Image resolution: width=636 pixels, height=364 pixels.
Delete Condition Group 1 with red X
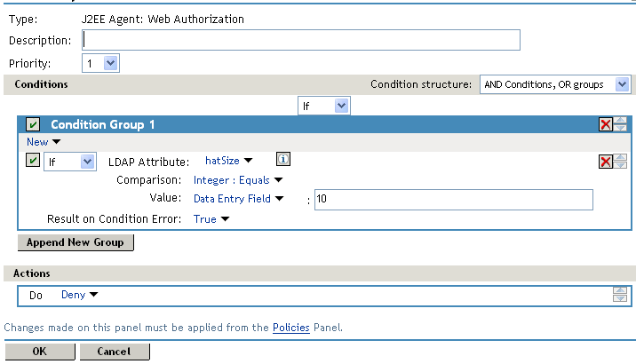point(606,125)
